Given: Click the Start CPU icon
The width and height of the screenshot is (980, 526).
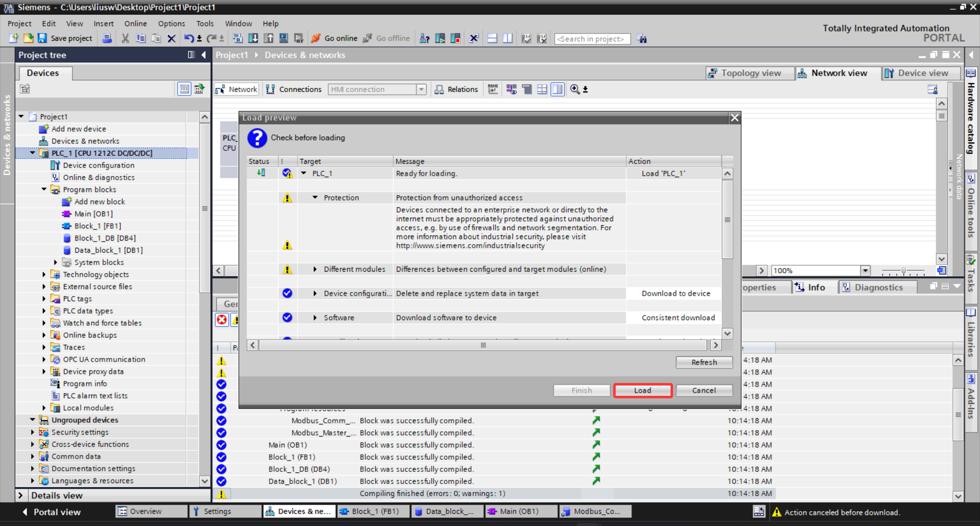Looking at the screenshot, I should [439, 38].
